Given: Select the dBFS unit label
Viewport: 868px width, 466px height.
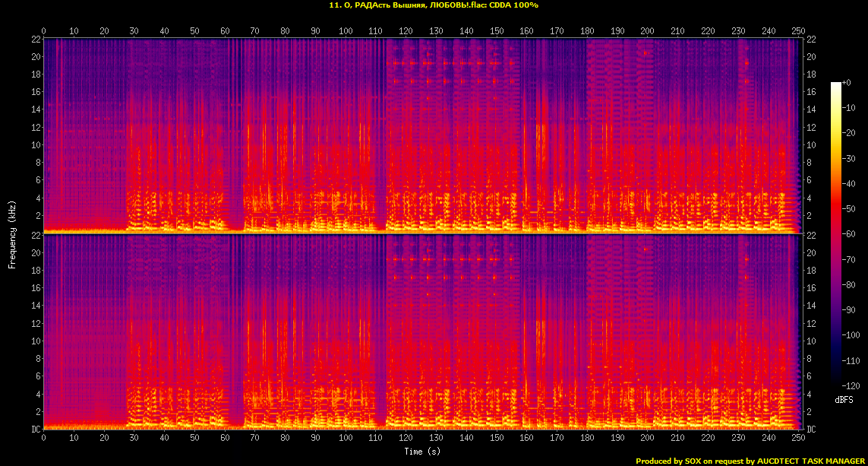Looking at the screenshot, I should click(x=844, y=399).
